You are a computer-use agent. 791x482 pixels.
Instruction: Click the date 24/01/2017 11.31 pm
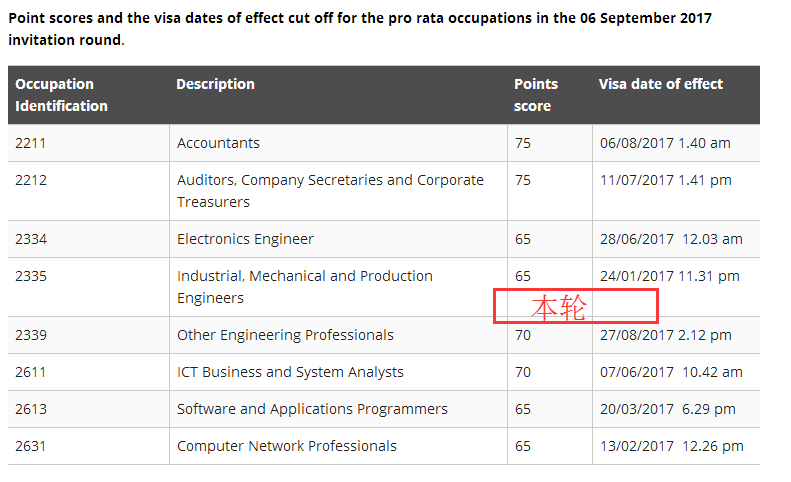tap(669, 276)
